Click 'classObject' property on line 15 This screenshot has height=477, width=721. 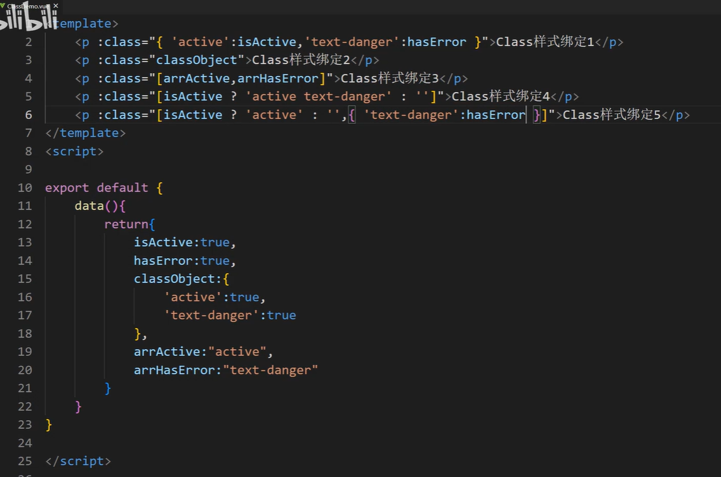click(x=174, y=279)
